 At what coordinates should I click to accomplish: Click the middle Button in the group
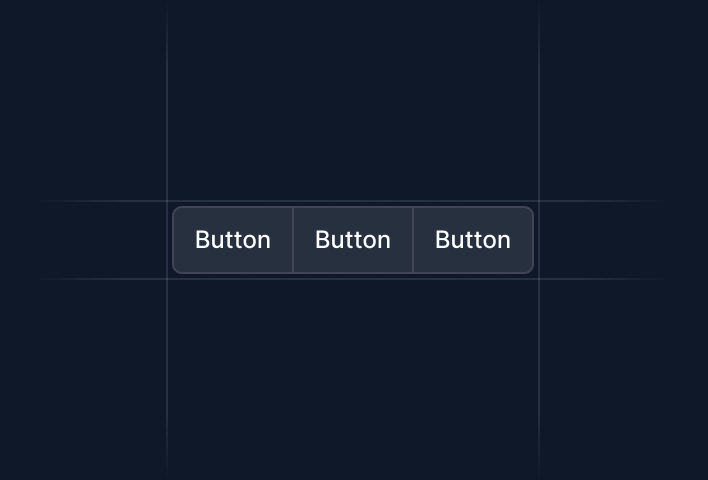tap(353, 240)
